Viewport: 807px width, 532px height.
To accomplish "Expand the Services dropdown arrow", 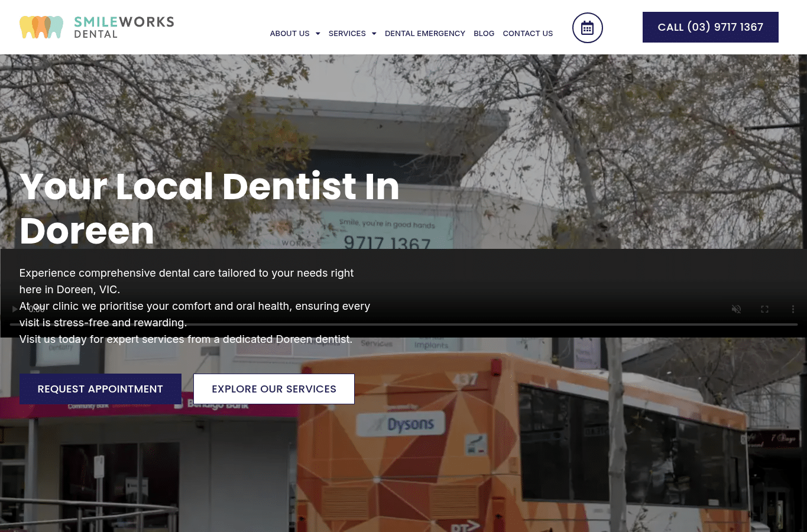I will coord(374,34).
